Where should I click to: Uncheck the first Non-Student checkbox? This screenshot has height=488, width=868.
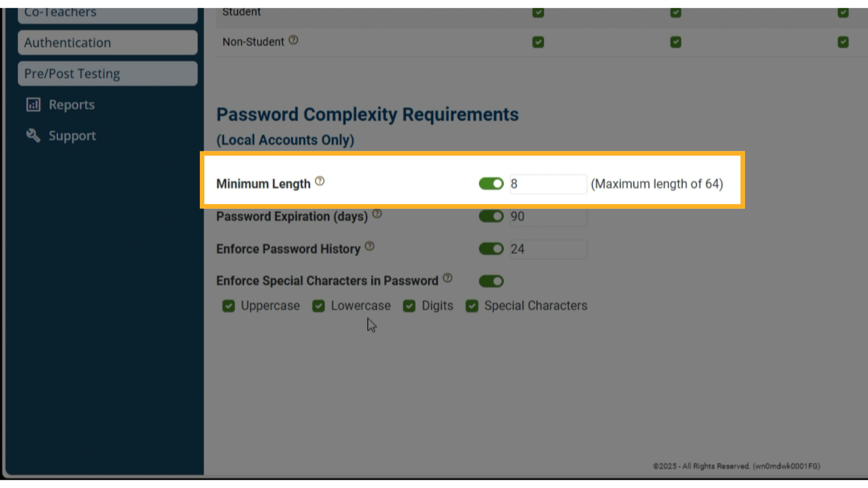[x=538, y=42]
